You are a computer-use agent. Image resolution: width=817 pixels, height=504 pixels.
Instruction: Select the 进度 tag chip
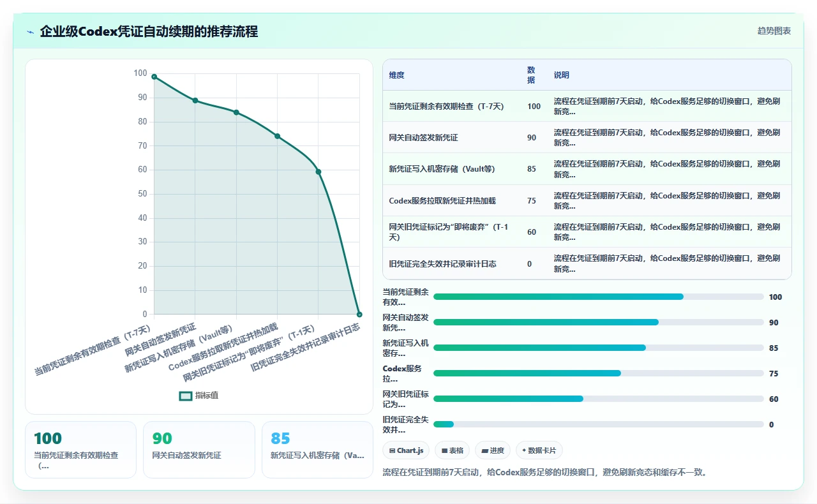click(492, 450)
